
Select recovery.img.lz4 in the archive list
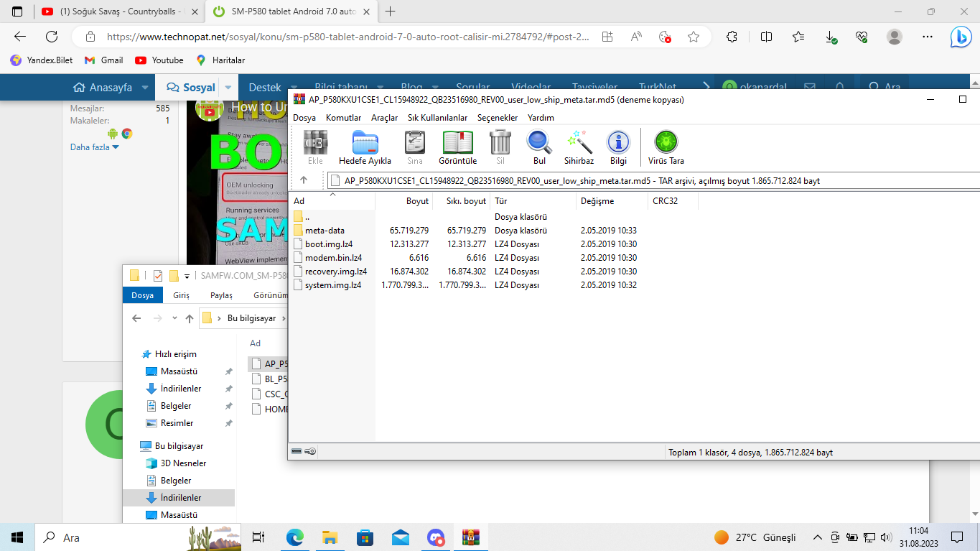[336, 272]
